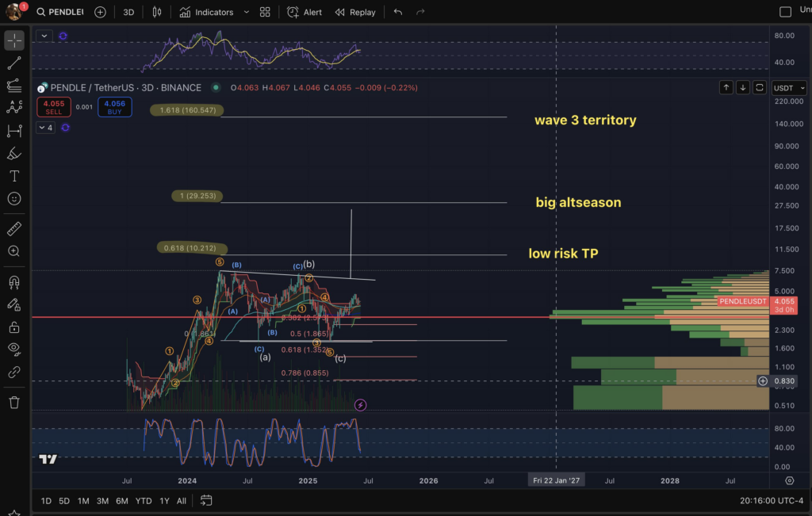
Task: Select the All time range
Action: [182, 500]
